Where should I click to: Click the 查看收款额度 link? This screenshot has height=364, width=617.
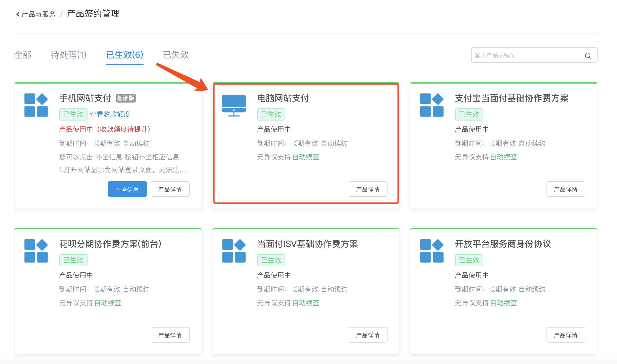tap(110, 114)
